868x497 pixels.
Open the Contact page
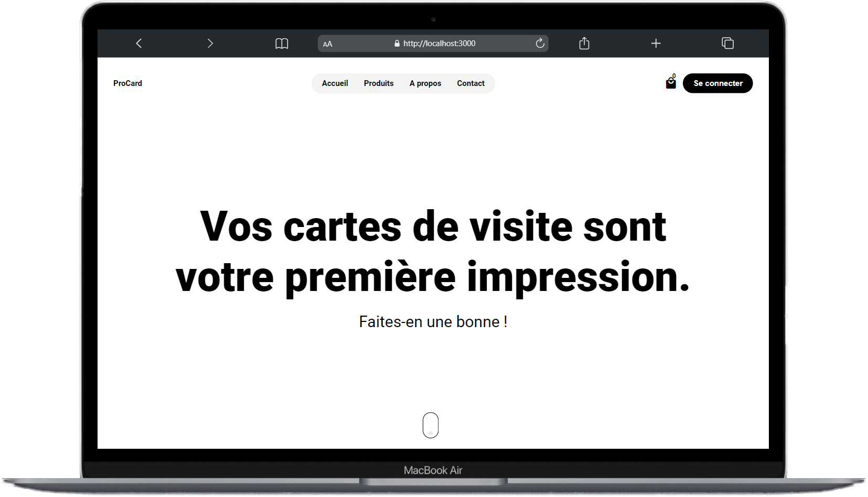(x=471, y=83)
